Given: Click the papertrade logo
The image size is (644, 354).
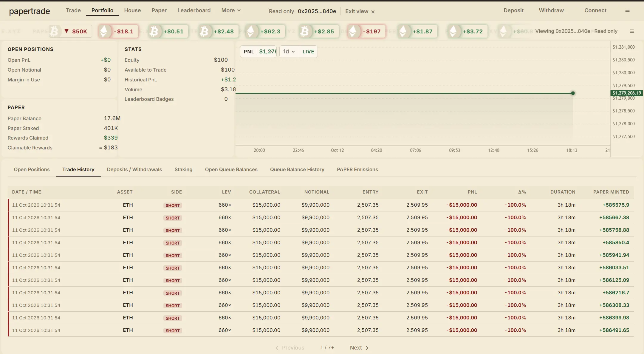Looking at the screenshot, I should tap(30, 11).
